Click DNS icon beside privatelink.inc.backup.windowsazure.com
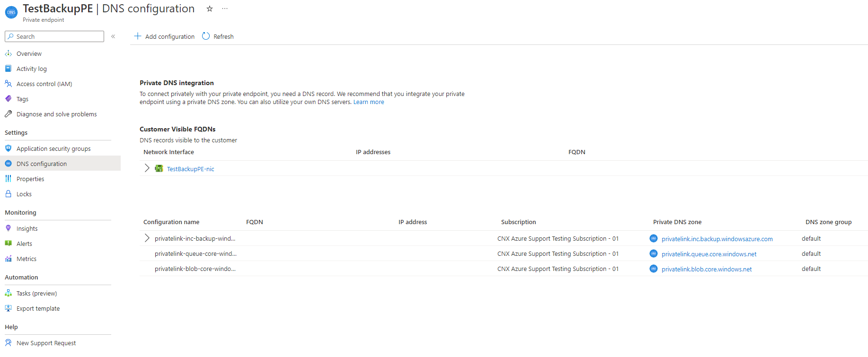 [x=654, y=238]
